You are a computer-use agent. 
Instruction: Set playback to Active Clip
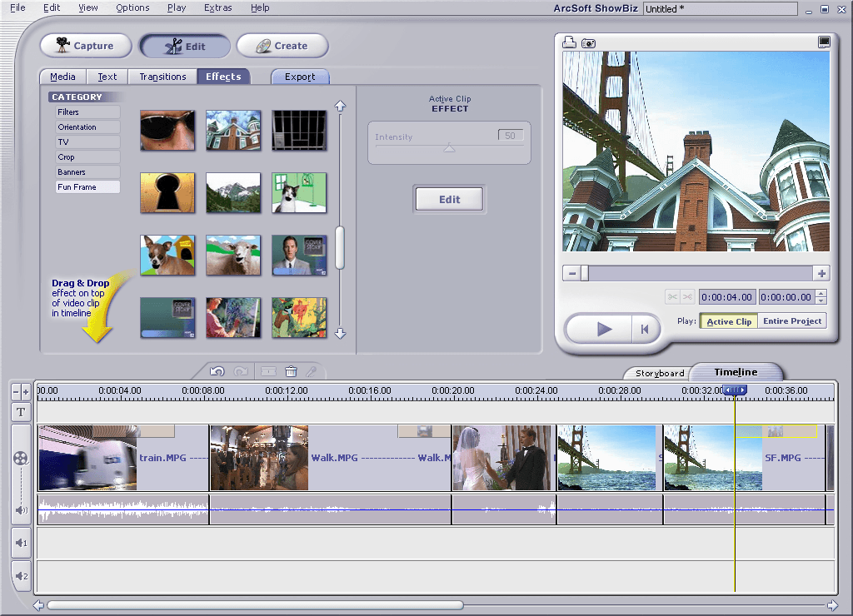[729, 321]
